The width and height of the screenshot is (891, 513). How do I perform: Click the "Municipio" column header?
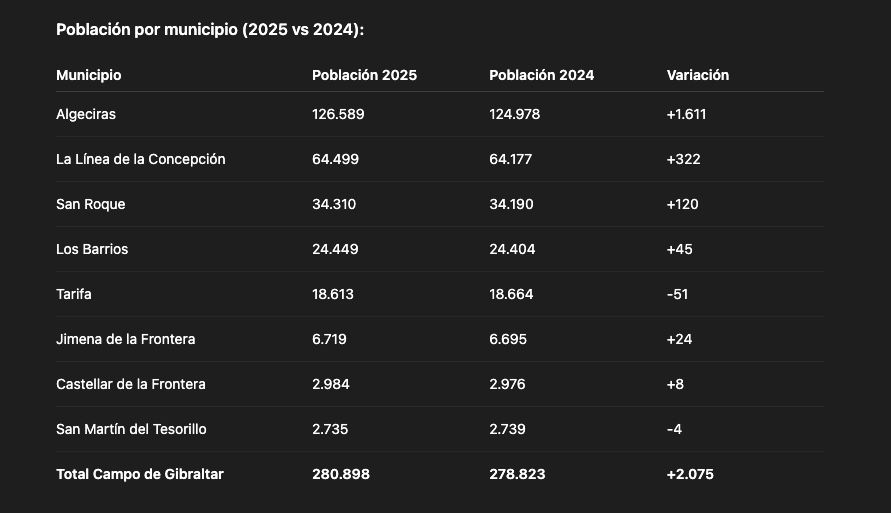tap(89, 75)
